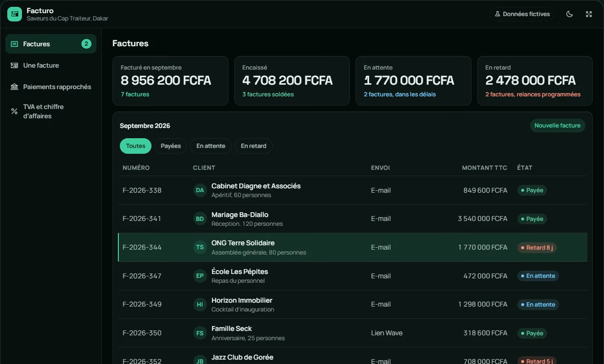
Task: Toggle dark mode with moon icon
Action: pos(569,14)
